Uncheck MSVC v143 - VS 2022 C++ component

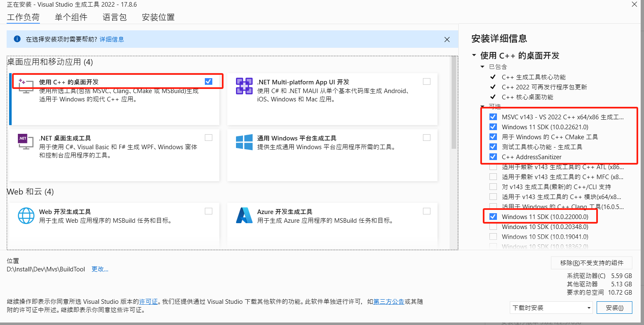point(493,117)
